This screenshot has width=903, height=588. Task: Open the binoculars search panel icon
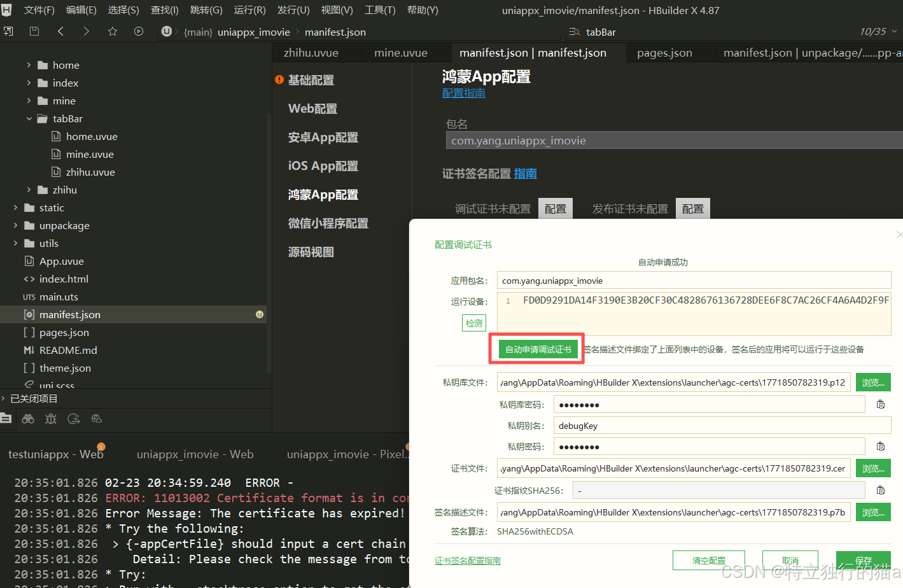28,419
